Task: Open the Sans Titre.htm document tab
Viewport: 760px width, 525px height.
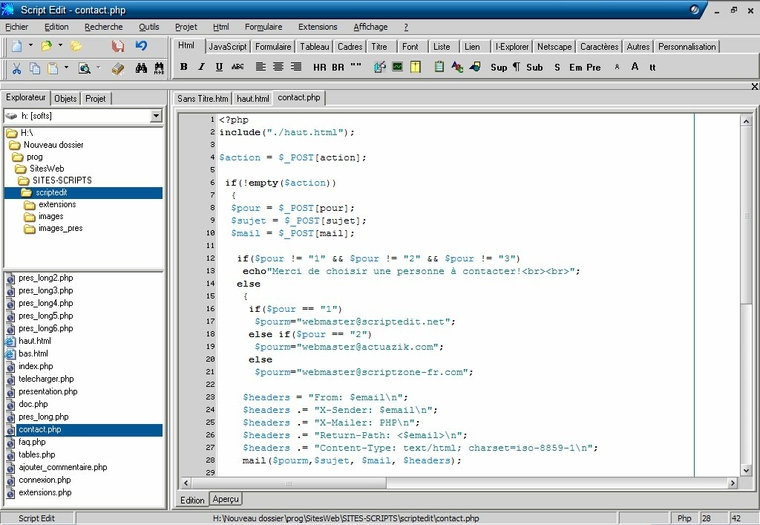Action: coord(203,98)
